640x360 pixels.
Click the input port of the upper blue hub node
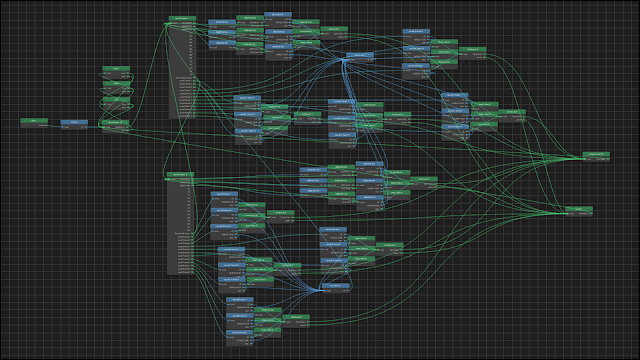tap(348, 60)
